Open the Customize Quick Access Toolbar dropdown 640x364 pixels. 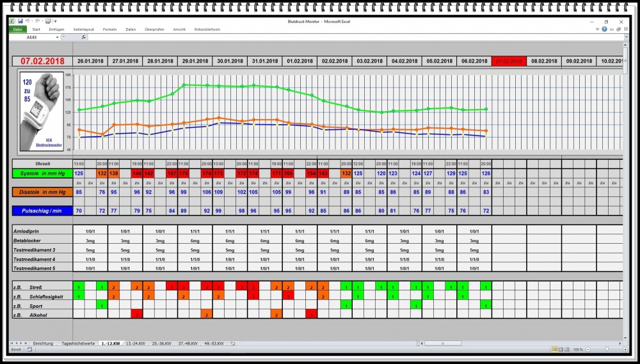(x=55, y=21)
